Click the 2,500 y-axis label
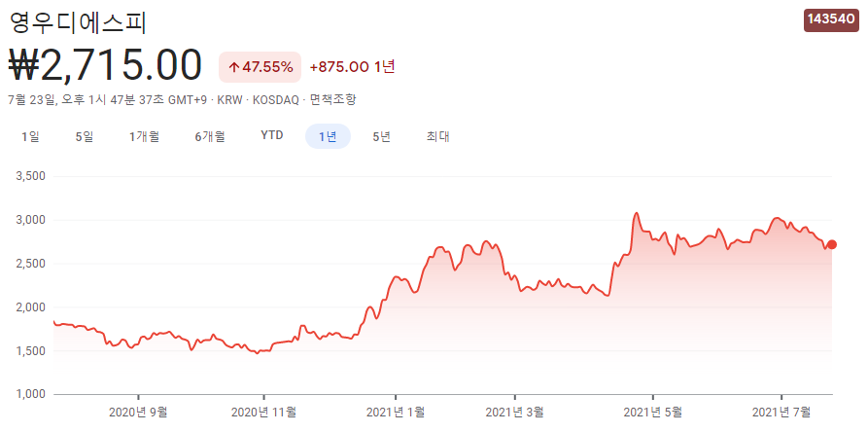 [32, 264]
